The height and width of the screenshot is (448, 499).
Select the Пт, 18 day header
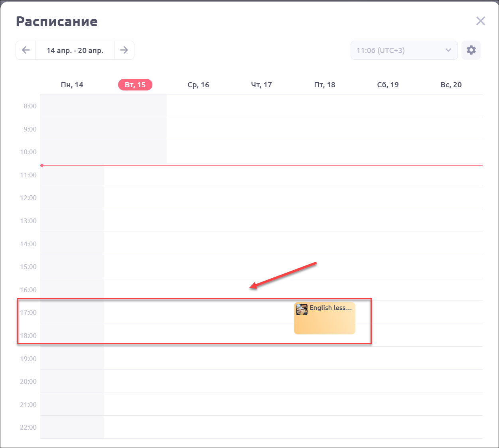pyautogui.click(x=325, y=85)
